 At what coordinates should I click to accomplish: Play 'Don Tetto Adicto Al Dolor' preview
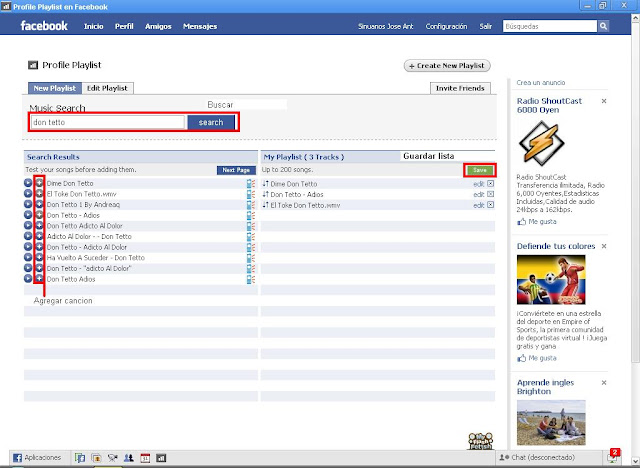point(28,225)
